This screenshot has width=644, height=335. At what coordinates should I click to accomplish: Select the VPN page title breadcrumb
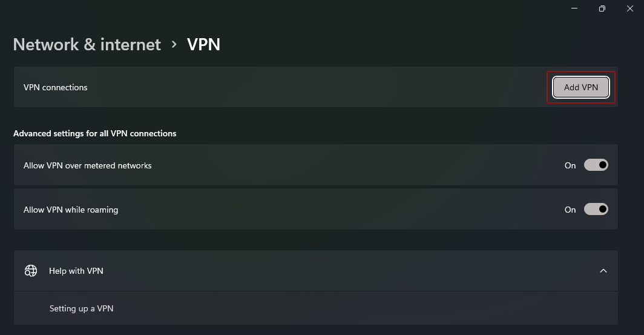tap(203, 44)
